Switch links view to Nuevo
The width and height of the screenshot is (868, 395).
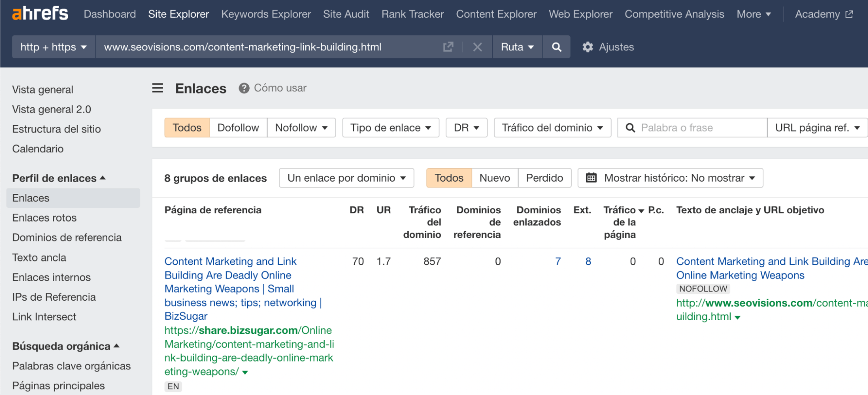[494, 178]
